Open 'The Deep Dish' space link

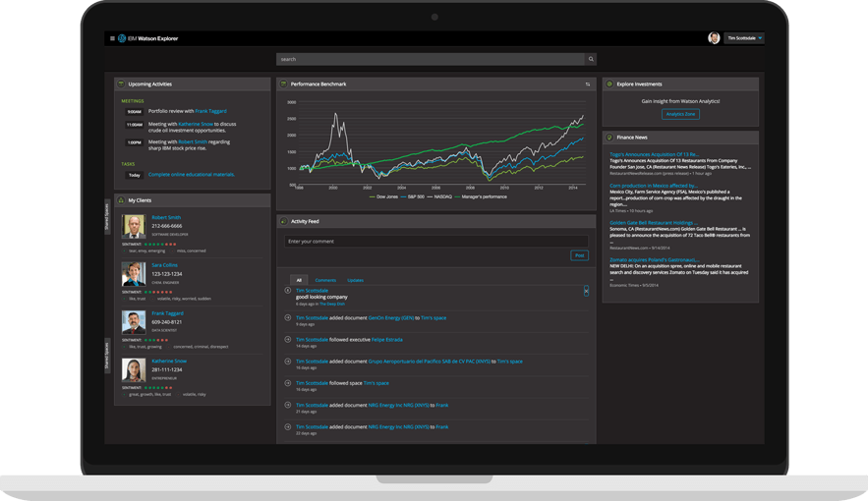pyautogui.click(x=332, y=305)
